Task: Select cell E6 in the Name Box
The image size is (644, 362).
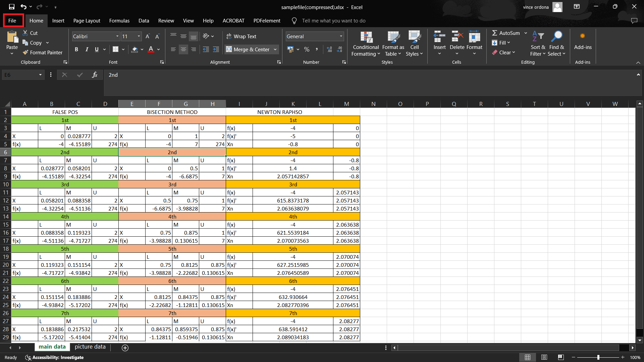Action: tap(20, 75)
